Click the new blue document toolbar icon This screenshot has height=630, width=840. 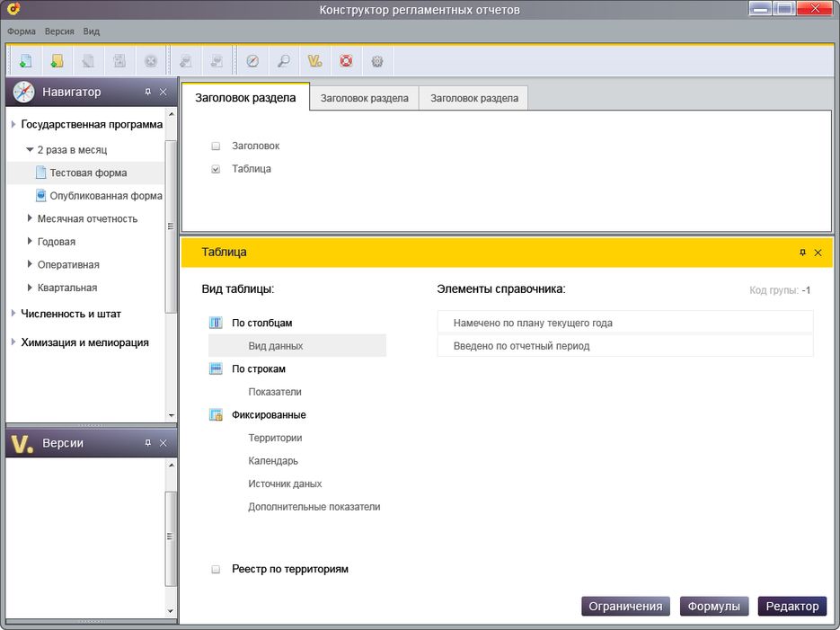pyautogui.click(x=25, y=60)
